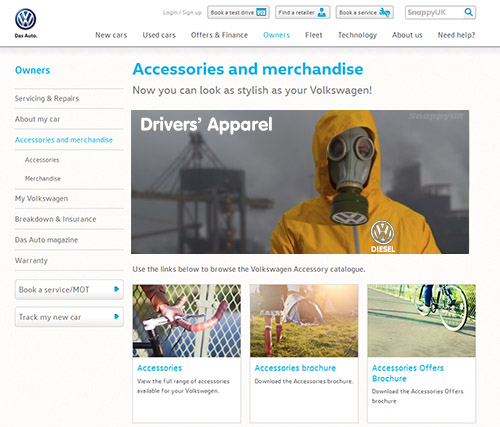500x427 pixels.
Task: Open the Merchandise sub-item in sidebar
Action: pyautogui.click(x=43, y=179)
